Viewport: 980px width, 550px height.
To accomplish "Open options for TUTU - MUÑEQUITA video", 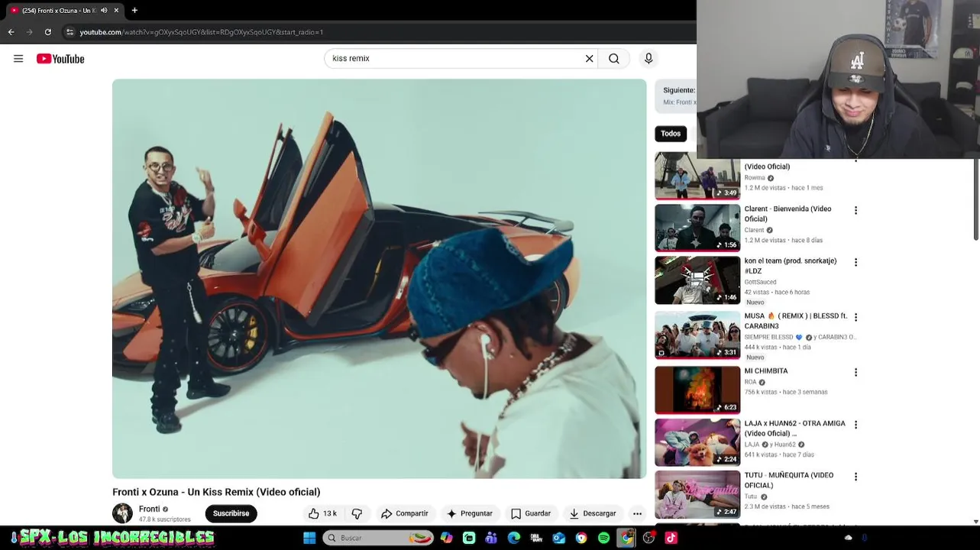I will tap(855, 477).
